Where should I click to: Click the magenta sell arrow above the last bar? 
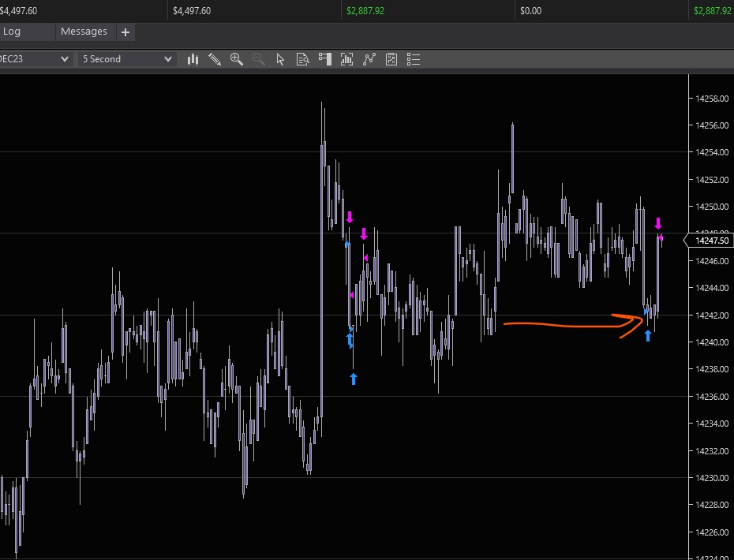tap(658, 222)
